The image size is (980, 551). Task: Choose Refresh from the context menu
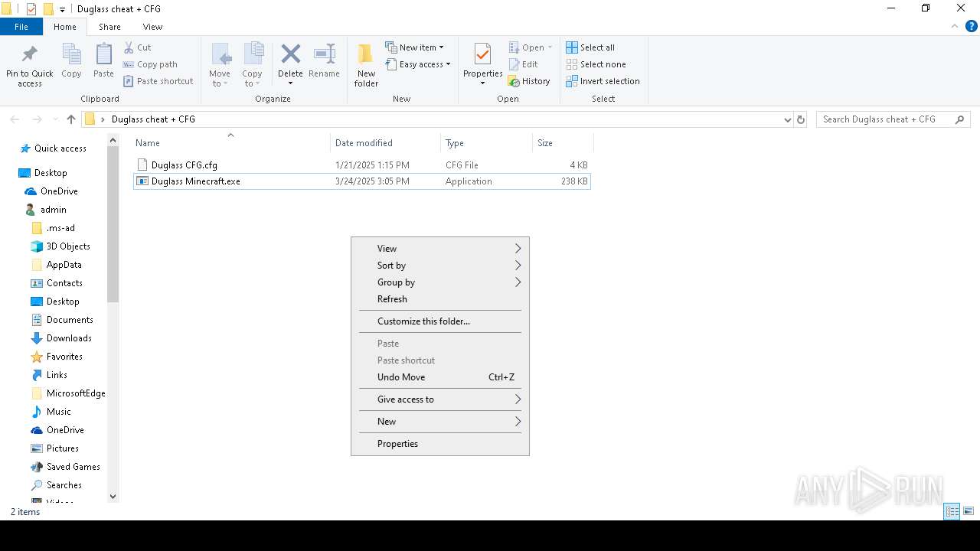click(x=440, y=299)
